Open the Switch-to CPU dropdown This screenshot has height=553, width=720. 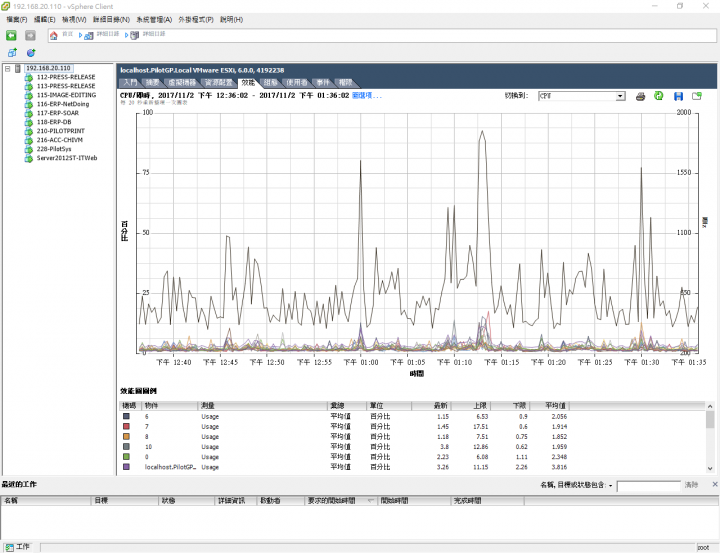(x=620, y=96)
